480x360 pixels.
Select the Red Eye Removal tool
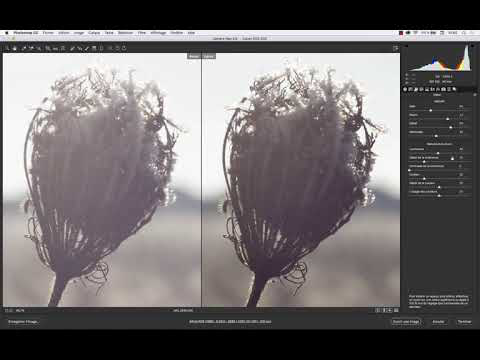79,48
